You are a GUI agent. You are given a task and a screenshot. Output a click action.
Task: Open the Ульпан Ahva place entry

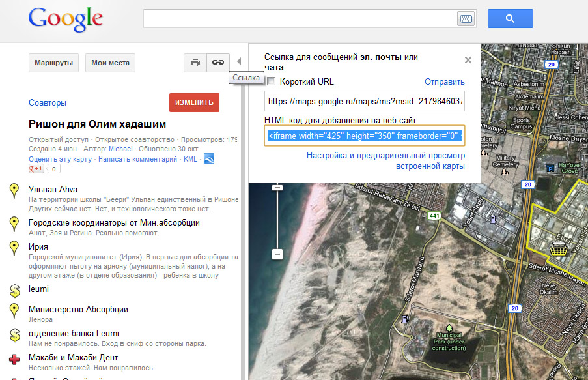53,190
